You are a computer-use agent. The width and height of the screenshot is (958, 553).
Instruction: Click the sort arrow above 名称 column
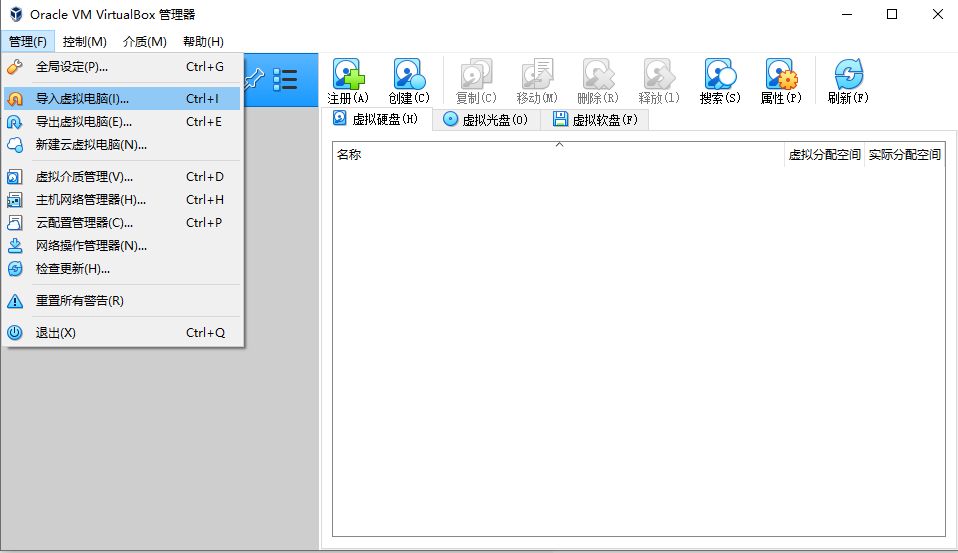tap(559, 145)
